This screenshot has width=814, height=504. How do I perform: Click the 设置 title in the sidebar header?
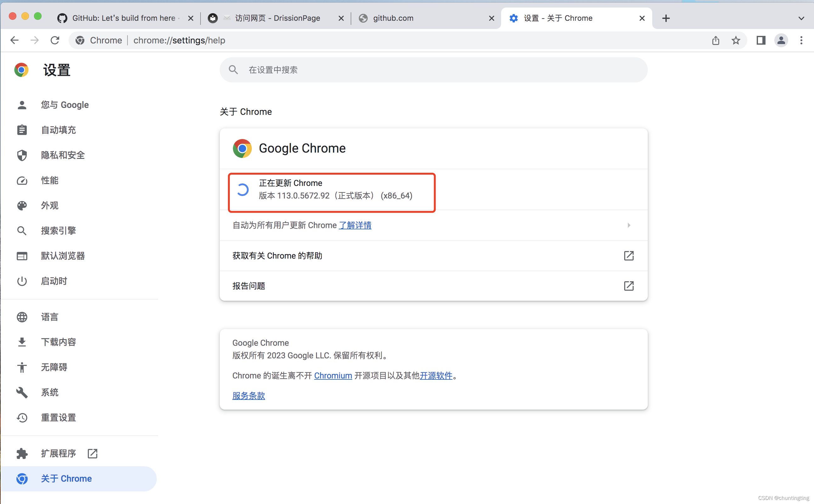(57, 70)
